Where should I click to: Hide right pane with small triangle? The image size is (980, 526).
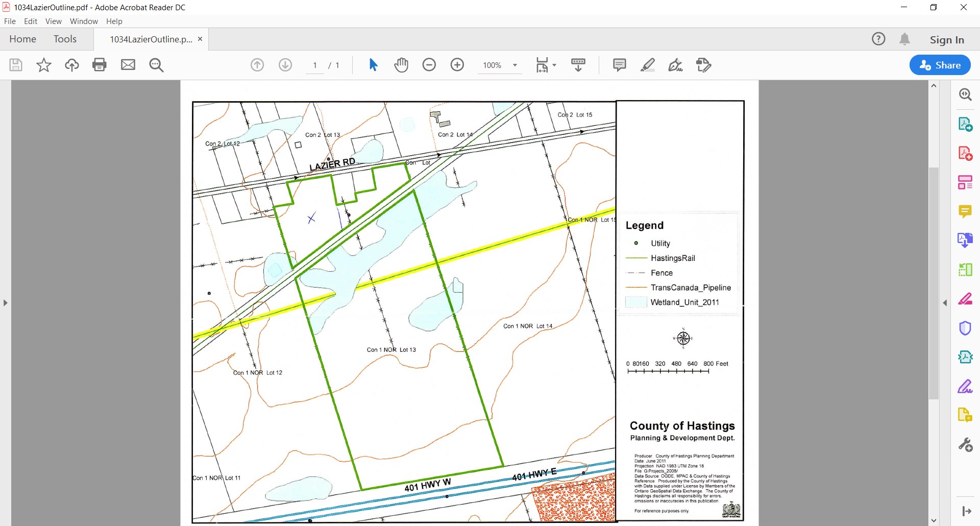tap(945, 303)
